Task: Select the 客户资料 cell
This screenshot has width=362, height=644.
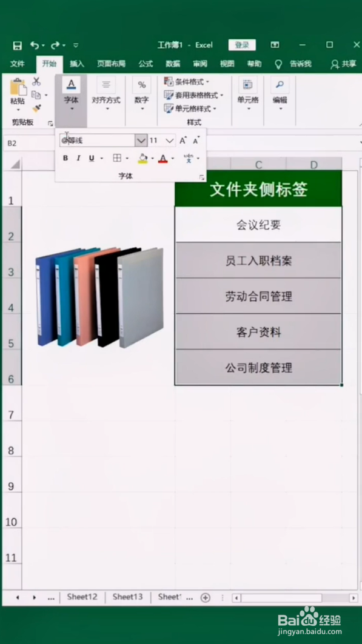Action: tap(258, 332)
